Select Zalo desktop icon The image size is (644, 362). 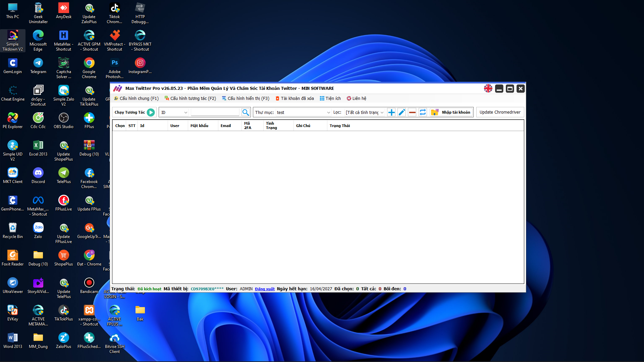38,231
